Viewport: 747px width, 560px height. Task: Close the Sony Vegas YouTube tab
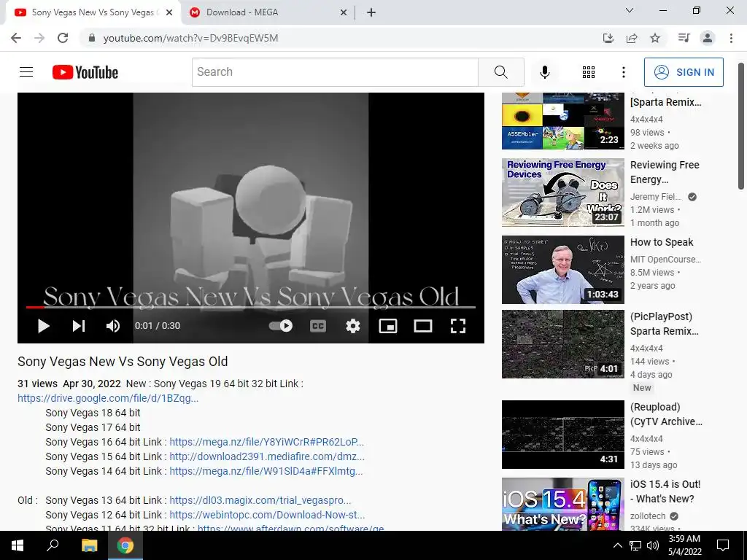tap(169, 12)
